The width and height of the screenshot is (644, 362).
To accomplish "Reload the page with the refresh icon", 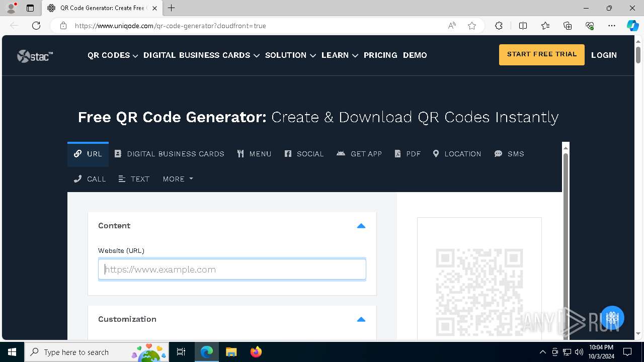I will 36,26.
